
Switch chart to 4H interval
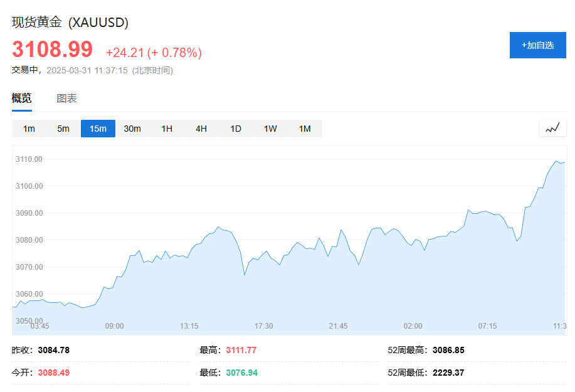point(201,129)
